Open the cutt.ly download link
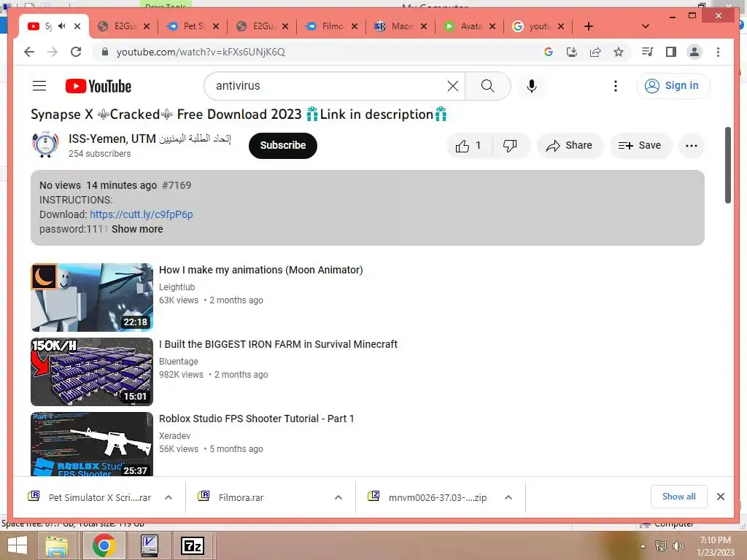Image resolution: width=747 pixels, height=560 pixels. 142,214
